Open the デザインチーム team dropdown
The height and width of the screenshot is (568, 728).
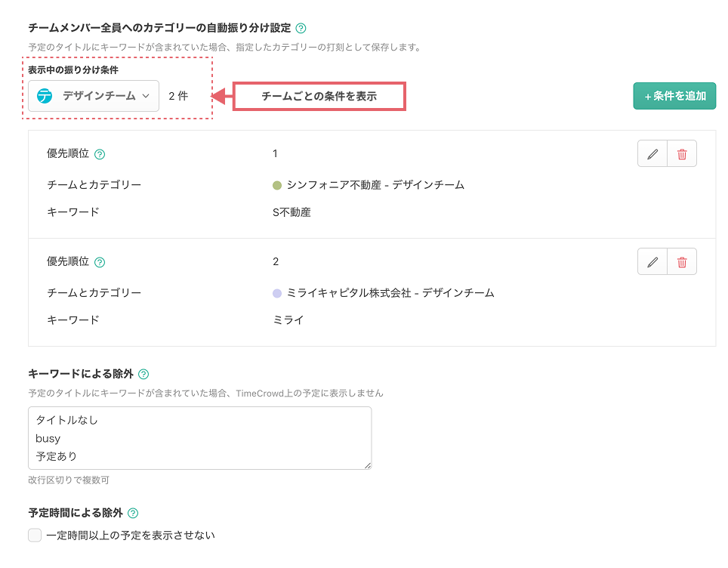(94, 96)
